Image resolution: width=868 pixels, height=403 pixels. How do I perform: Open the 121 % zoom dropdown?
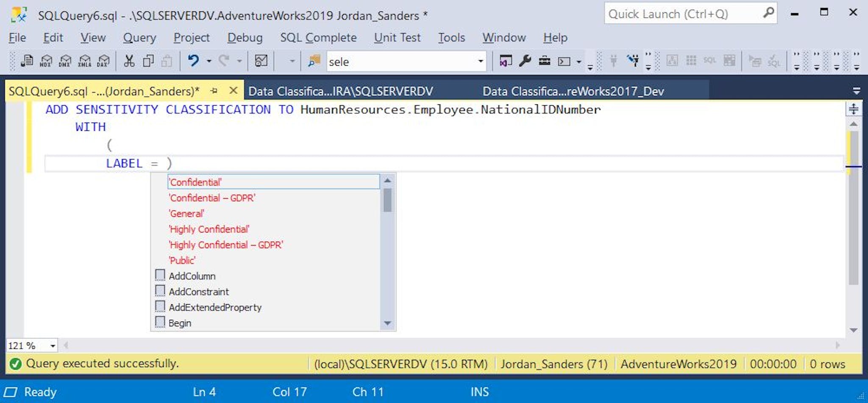click(x=53, y=346)
